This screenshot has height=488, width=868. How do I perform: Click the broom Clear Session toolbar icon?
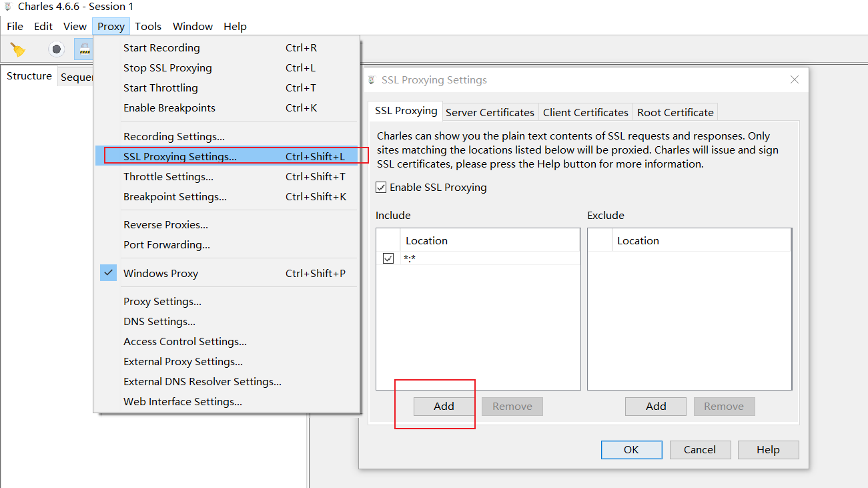[18, 49]
